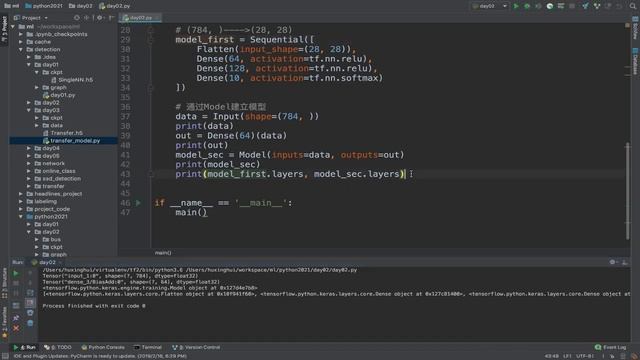The height and width of the screenshot is (360, 640).
Task: Expand the cache folder
Action: point(21,42)
